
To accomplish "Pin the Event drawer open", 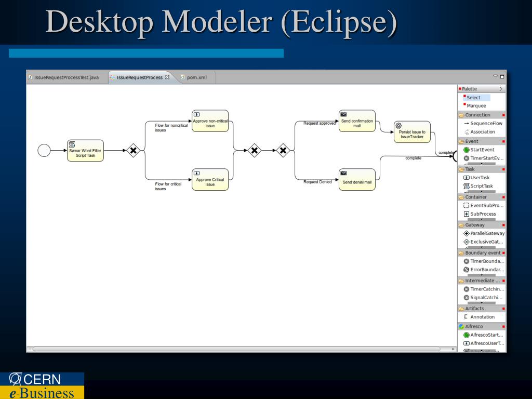I will [x=503, y=141].
